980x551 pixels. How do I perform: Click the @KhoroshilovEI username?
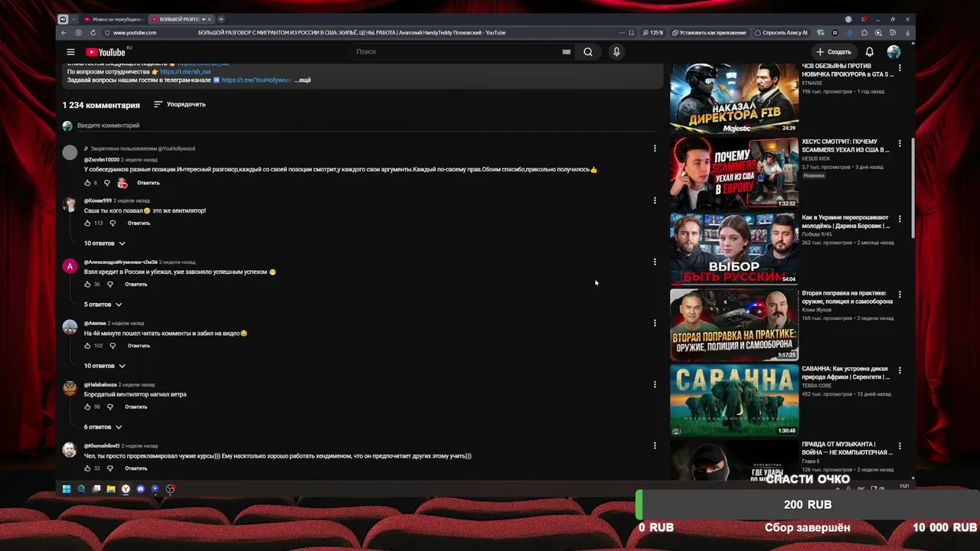coord(101,445)
